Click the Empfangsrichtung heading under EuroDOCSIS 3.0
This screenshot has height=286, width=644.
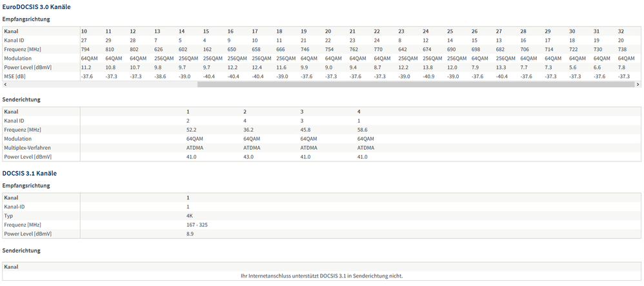(x=26, y=19)
